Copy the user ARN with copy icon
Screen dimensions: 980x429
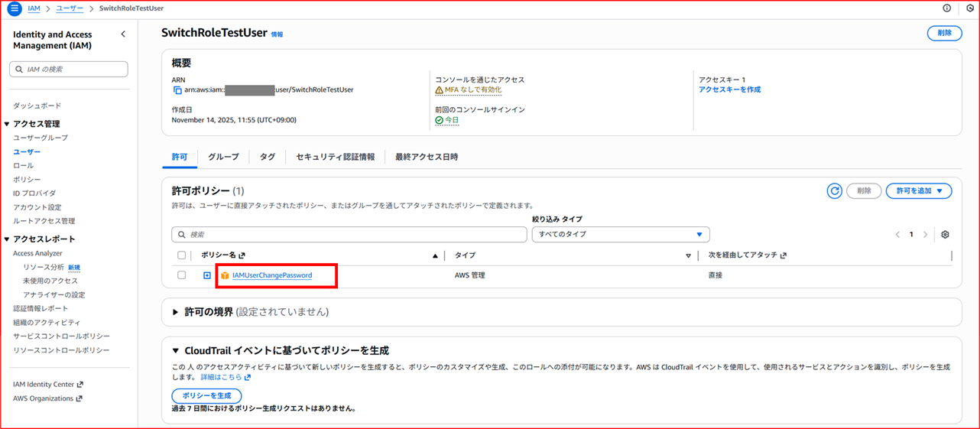177,89
